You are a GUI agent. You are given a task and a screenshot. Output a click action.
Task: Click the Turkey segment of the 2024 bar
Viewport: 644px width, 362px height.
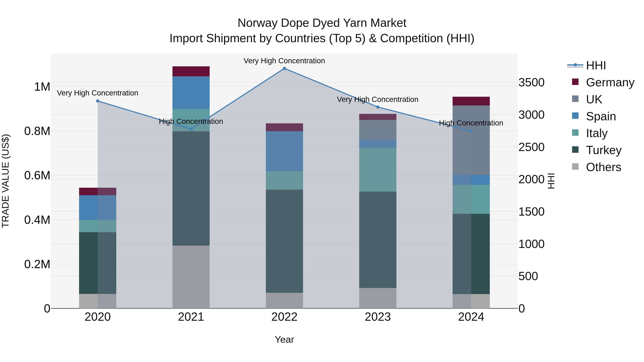point(471,254)
